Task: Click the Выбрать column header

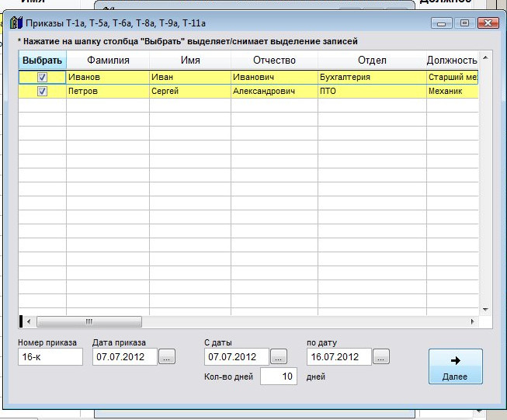Action: [43, 61]
